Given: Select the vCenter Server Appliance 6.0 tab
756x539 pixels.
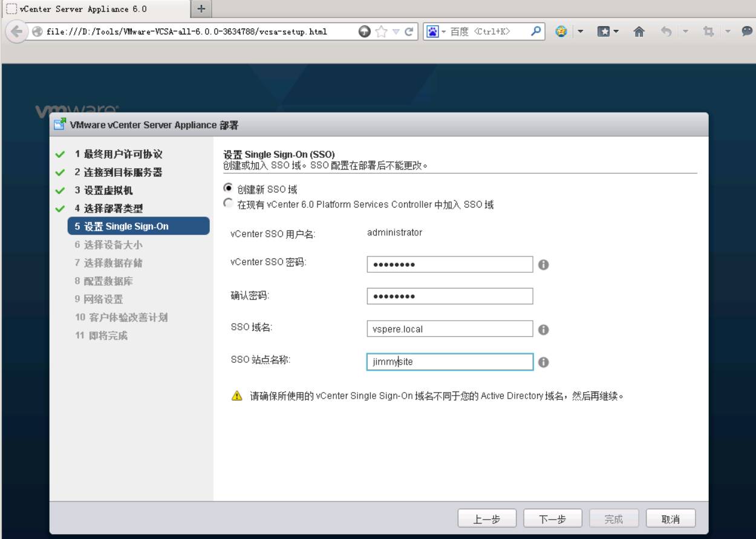Looking at the screenshot, I should [96, 9].
